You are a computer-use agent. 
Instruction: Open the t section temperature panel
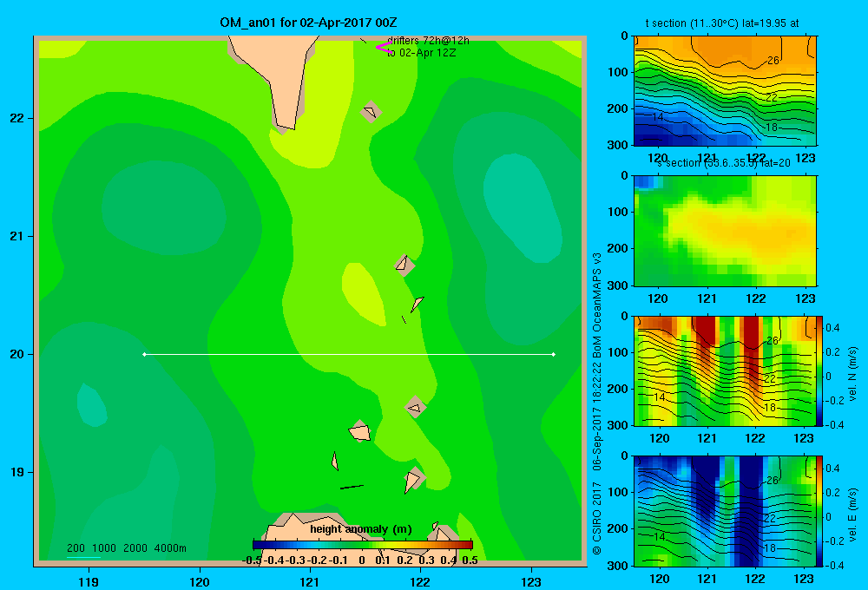pyautogui.click(x=725, y=91)
